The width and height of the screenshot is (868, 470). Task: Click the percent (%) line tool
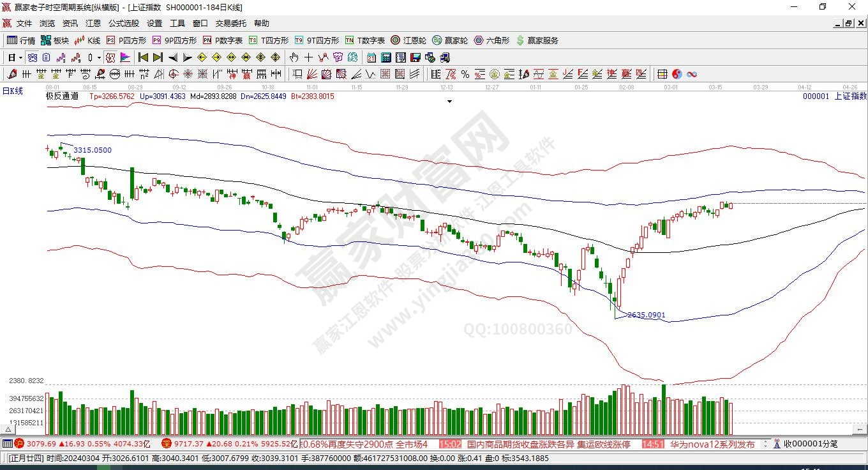[x=465, y=74]
